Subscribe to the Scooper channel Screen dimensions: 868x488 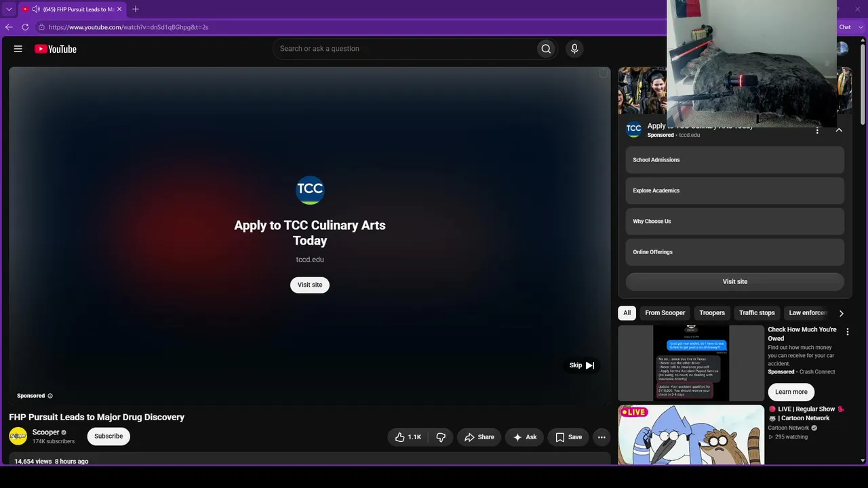[108, 436]
